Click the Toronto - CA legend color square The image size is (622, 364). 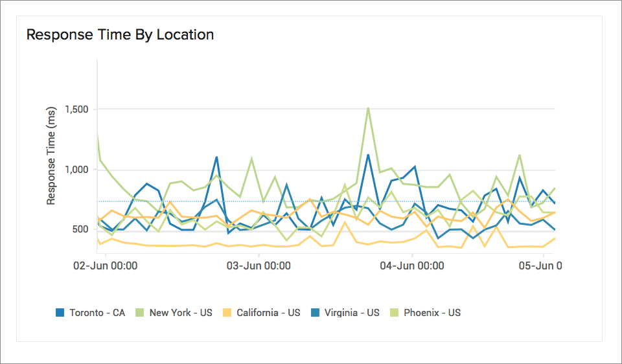60,313
